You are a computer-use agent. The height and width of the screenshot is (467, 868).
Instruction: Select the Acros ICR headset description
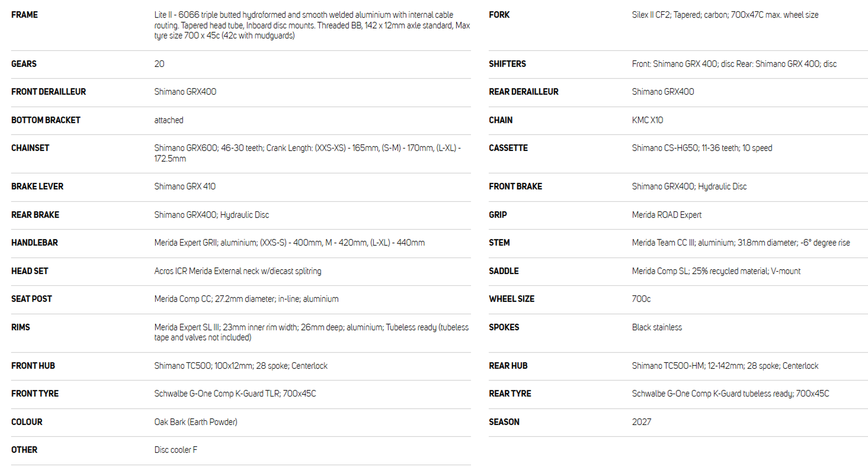[238, 271]
